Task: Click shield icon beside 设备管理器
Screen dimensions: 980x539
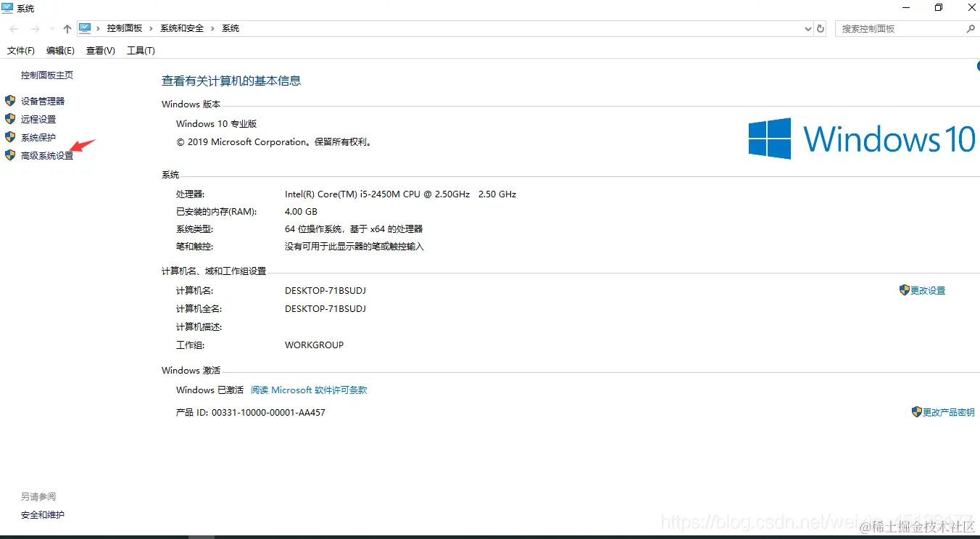Action: point(10,101)
